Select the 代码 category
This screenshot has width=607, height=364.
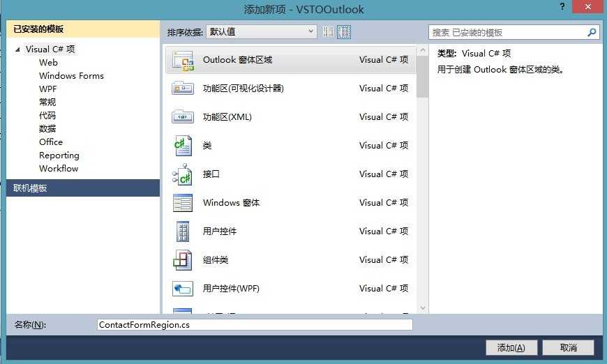[x=47, y=115]
